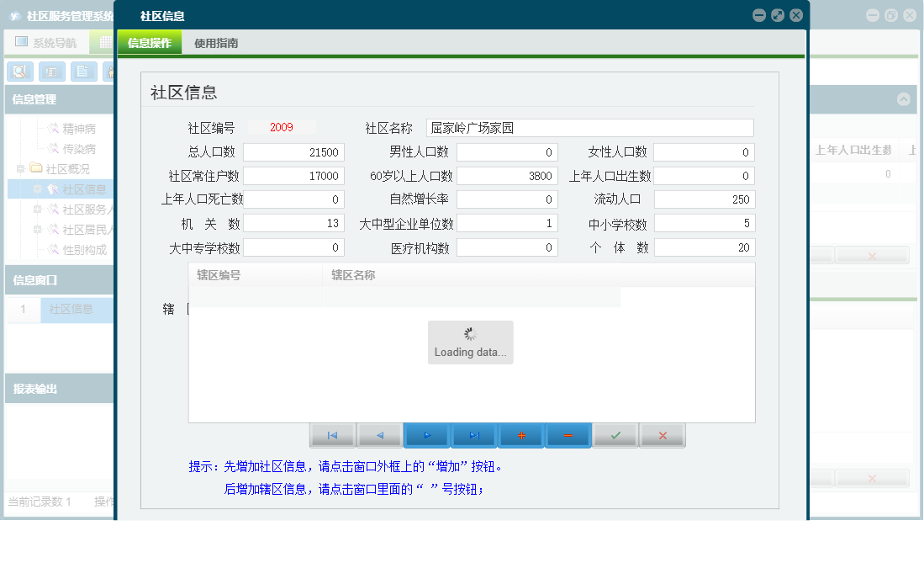
Task: Click the restore icon on the 社区信息 dialog
Action: pyautogui.click(x=777, y=14)
